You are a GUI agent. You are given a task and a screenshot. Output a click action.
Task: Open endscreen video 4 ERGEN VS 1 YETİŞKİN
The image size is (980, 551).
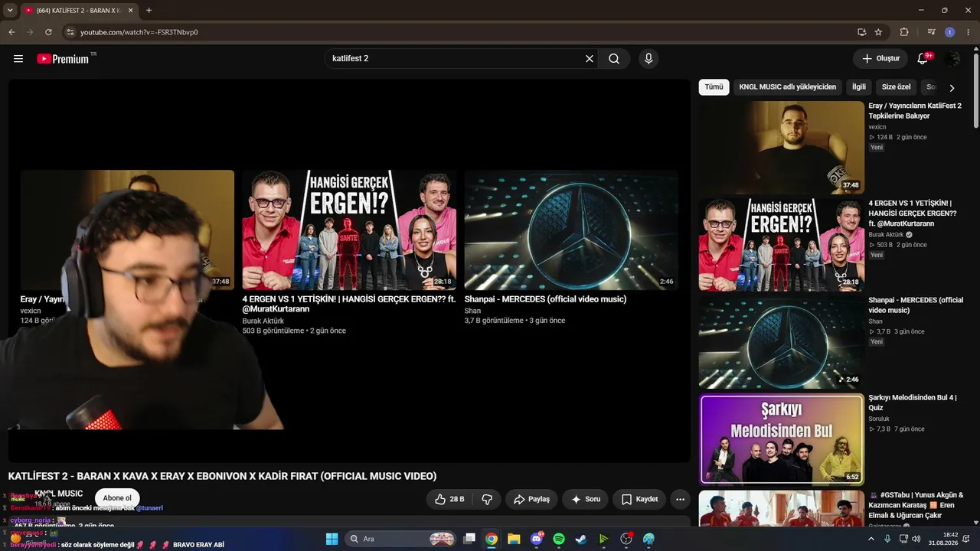(x=349, y=230)
